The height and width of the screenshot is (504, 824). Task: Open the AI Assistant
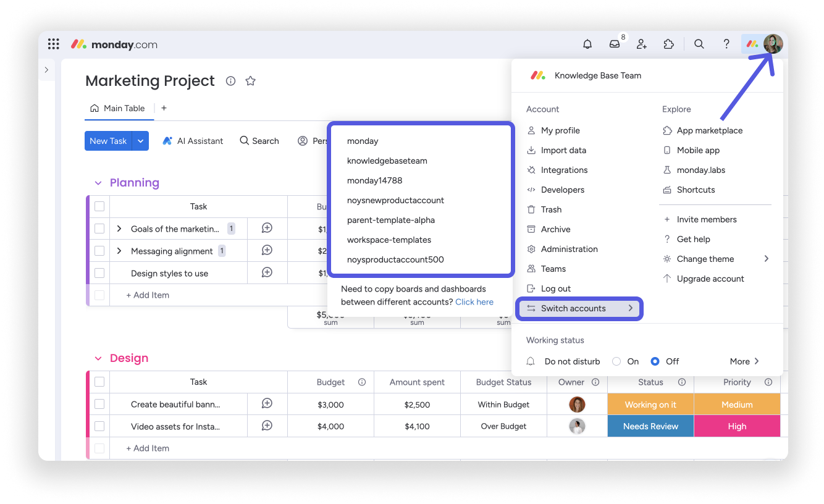point(193,141)
